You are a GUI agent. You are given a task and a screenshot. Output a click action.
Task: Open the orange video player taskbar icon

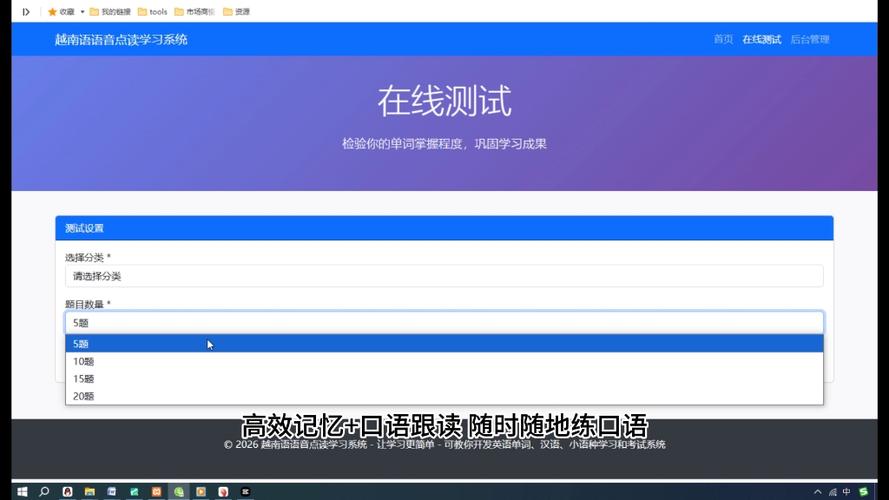[x=201, y=491]
